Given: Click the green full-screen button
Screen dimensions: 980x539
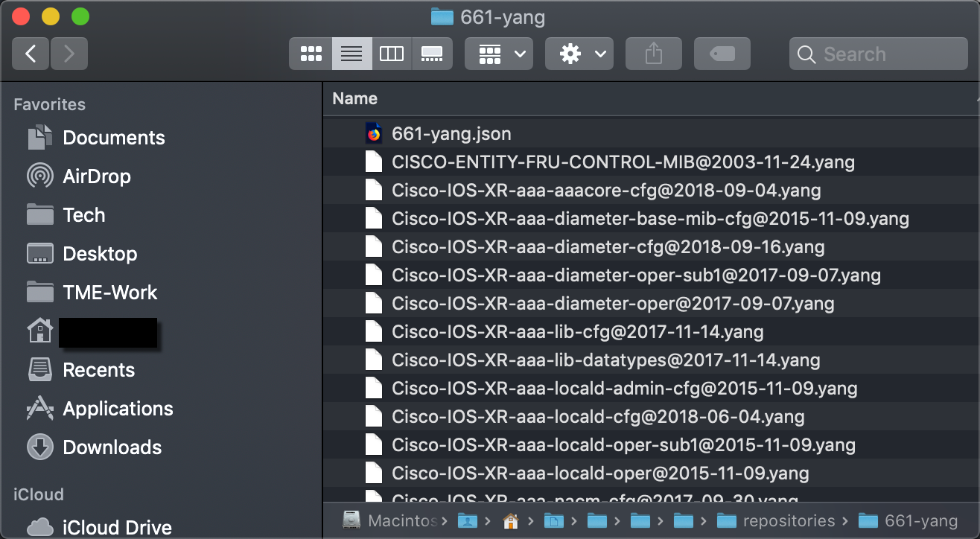Looking at the screenshot, I should coord(80,16).
